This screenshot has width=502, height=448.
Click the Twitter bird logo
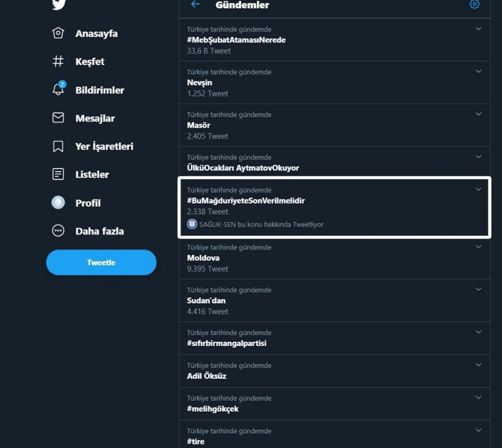coord(59,4)
